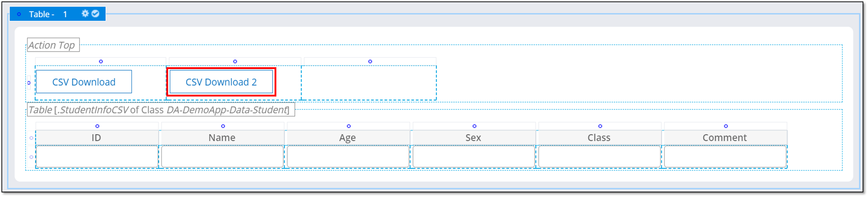Click the column handle above CSV Download

coord(101,61)
